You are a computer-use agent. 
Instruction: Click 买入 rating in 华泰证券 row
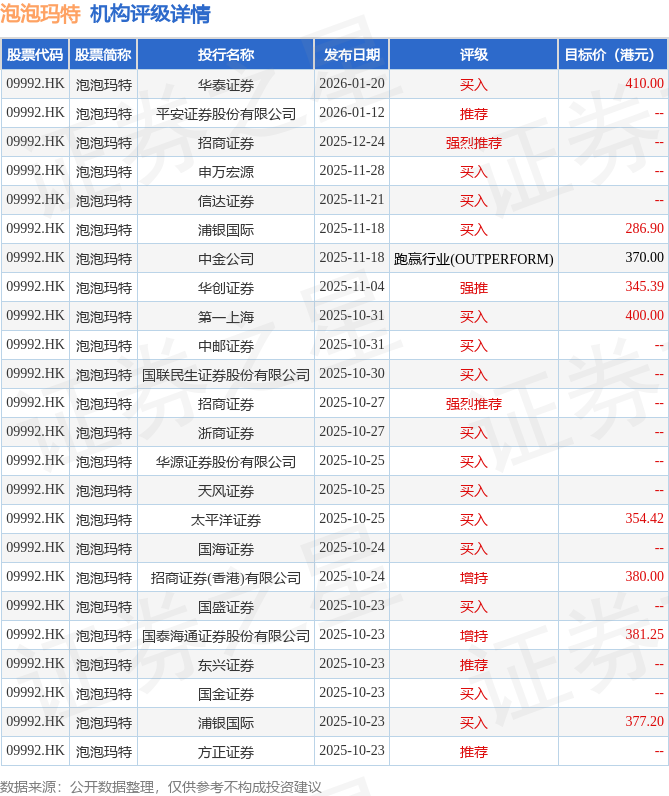[x=474, y=84]
